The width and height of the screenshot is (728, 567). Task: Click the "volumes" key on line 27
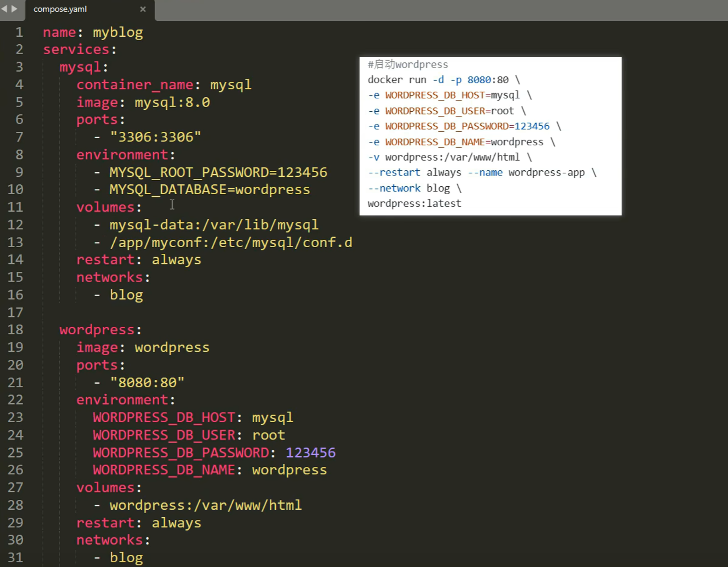[x=105, y=487]
